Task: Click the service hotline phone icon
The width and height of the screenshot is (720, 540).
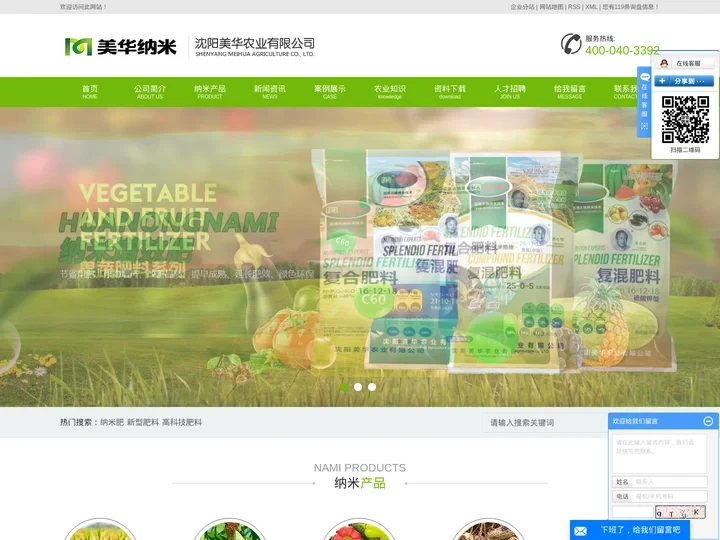Action: (571, 44)
